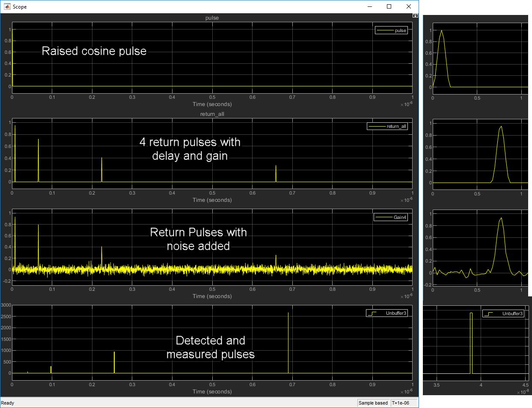
Task: Select the return_all legend box
Action: click(387, 126)
